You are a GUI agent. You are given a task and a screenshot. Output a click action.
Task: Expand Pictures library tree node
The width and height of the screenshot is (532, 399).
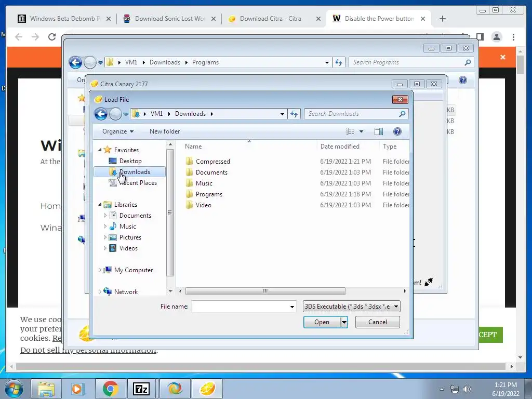105,237
